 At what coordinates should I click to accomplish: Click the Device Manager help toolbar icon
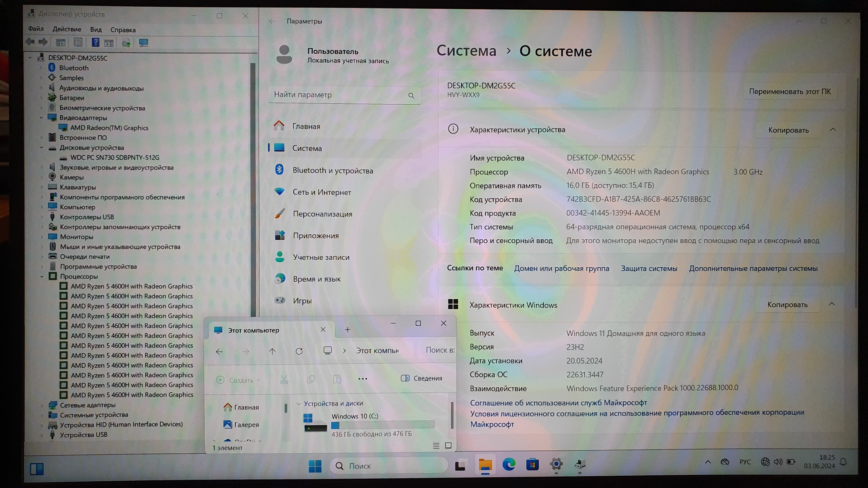pyautogui.click(x=95, y=42)
